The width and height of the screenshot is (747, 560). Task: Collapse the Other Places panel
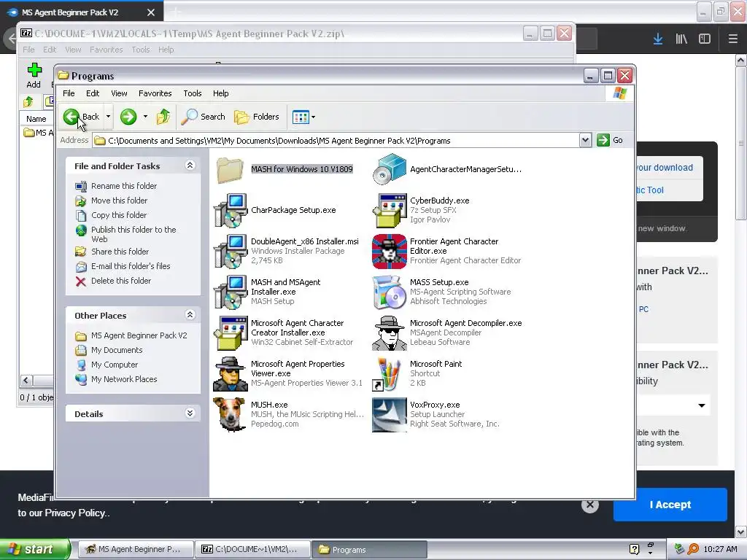[x=190, y=315]
